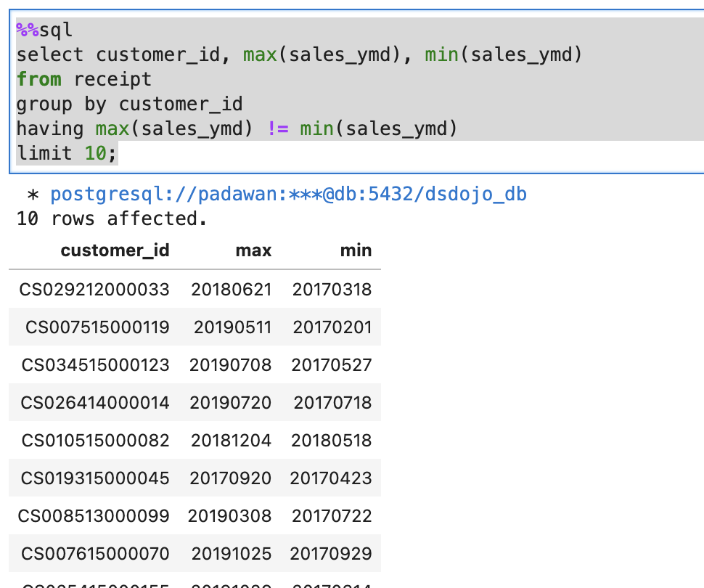The width and height of the screenshot is (704, 588).
Task: Select max value 20191025
Action: point(232,553)
